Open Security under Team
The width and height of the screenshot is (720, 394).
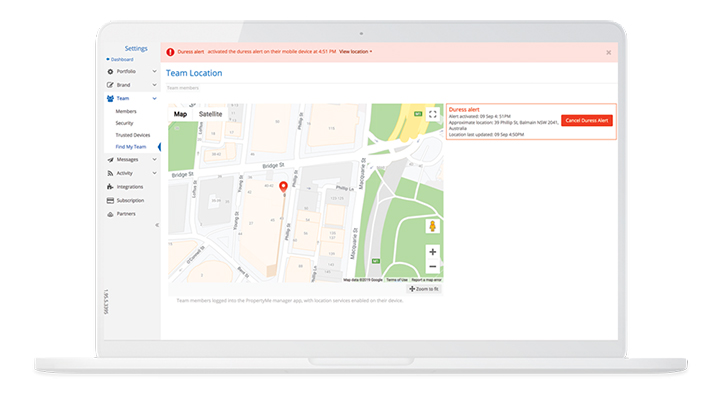(124, 123)
